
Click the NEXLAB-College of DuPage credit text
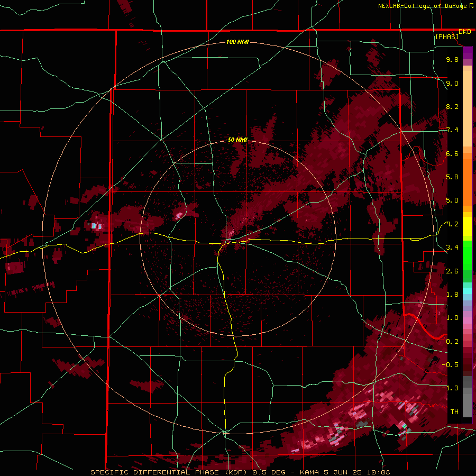coord(422,6)
